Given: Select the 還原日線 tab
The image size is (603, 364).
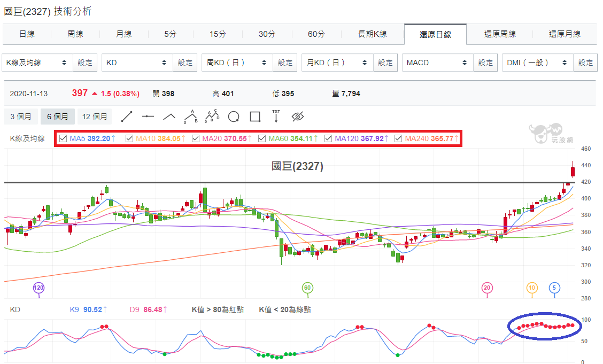Looking at the screenshot, I should click(x=435, y=34).
